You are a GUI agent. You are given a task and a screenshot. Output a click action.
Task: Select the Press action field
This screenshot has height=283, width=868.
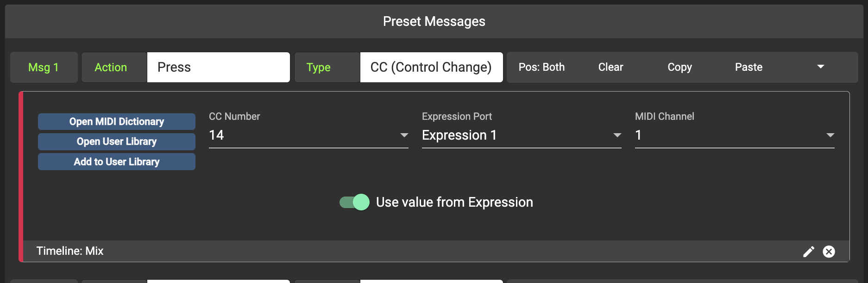218,67
